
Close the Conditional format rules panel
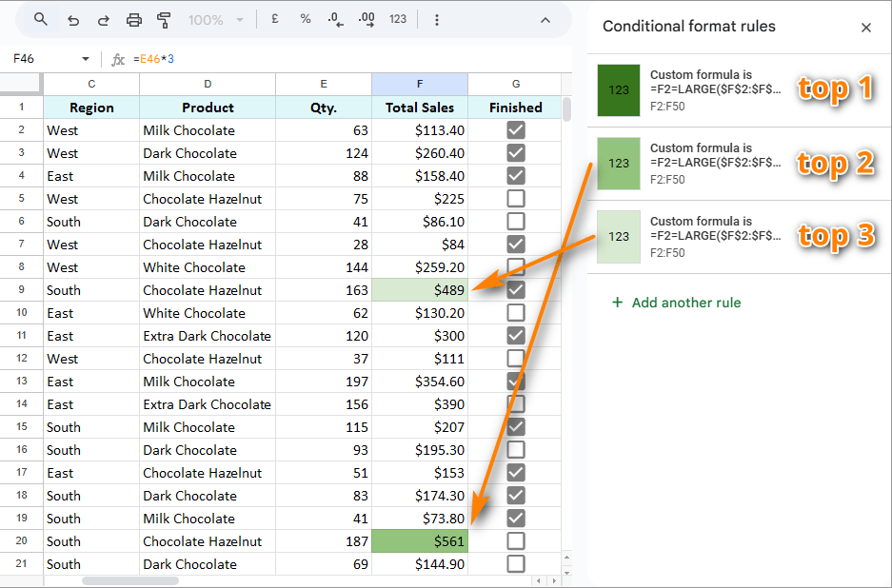click(866, 27)
